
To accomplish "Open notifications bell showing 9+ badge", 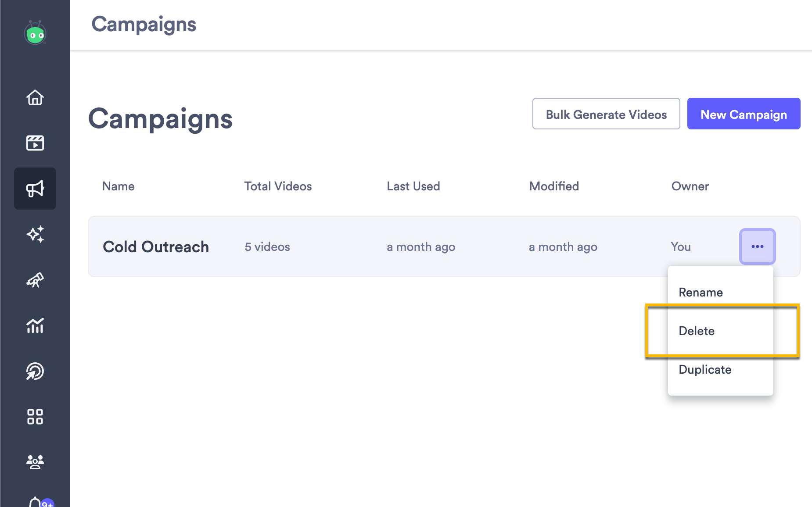I will coord(37,503).
